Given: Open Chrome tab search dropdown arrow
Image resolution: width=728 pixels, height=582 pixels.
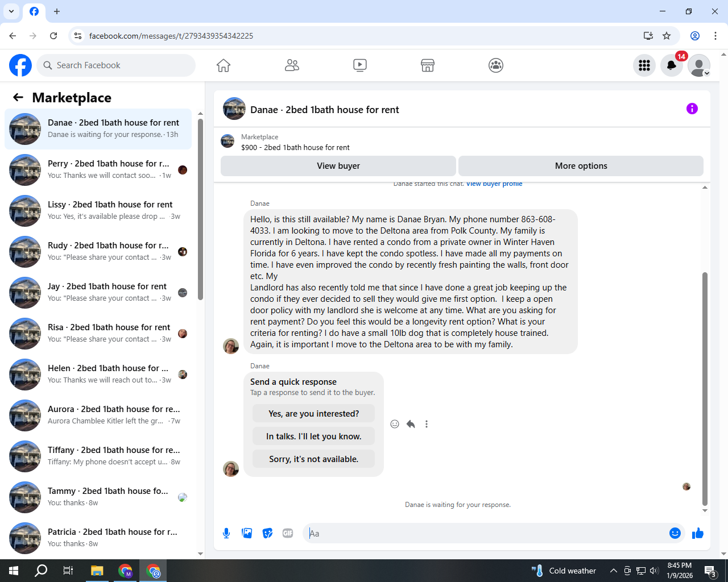Looking at the screenshot, I should pyautogui.click(x=11, y=11).
